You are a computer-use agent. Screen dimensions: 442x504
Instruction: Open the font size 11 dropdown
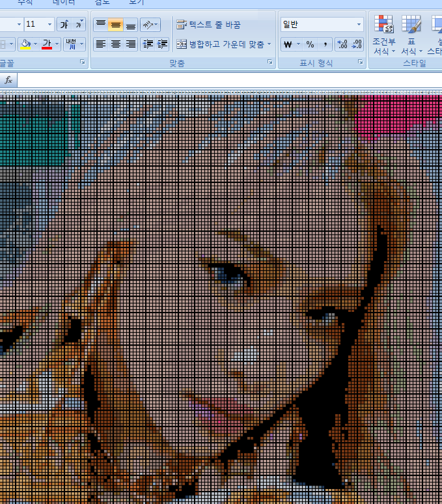pyautogui.click(x=50, y=25)
